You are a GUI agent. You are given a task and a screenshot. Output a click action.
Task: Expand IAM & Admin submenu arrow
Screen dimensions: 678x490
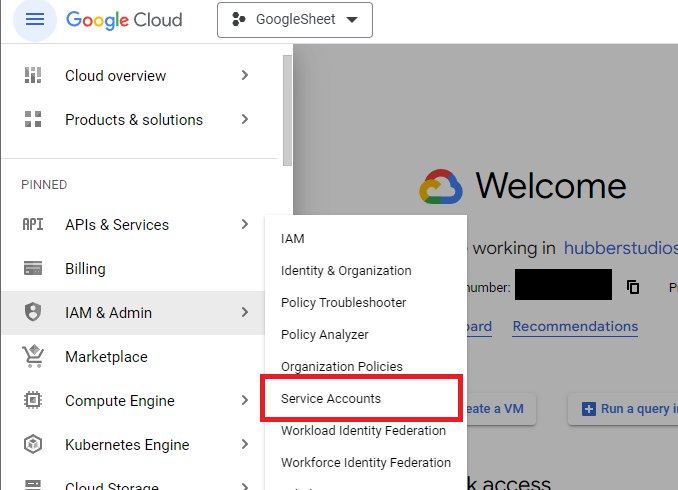(x=245, y=312)
